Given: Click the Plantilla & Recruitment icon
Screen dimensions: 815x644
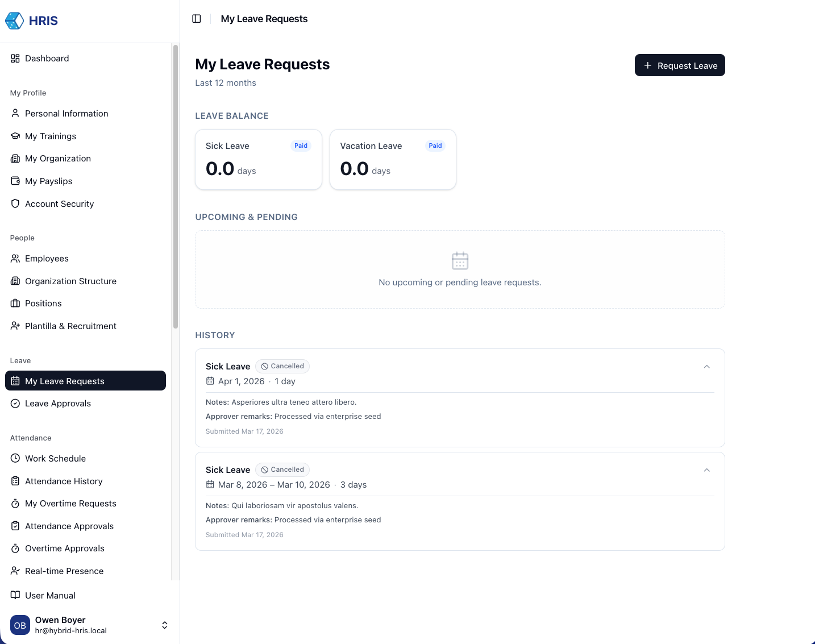Looking at the screenshot, I should pos(15,326).
